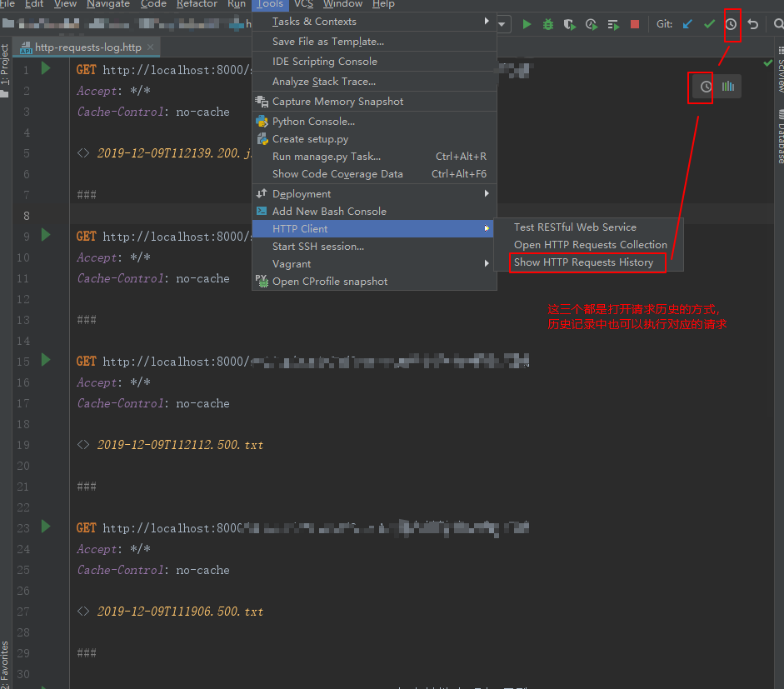
Task: Select Show HTTP Requests History
Action: click(583, 262)
